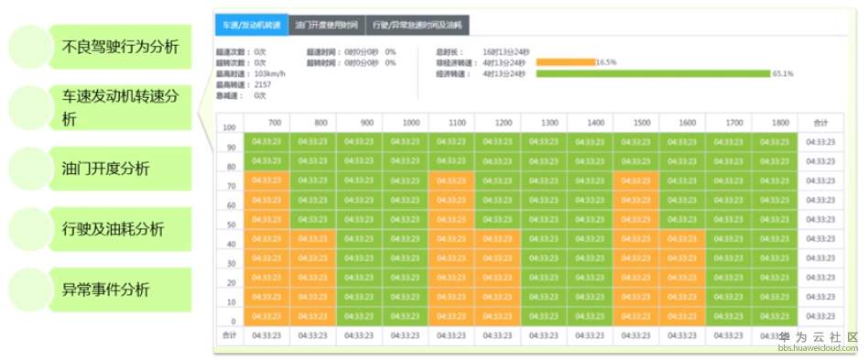Open the 行驶/异常怠速时间及油耗 tab

(x=418, y=25)
